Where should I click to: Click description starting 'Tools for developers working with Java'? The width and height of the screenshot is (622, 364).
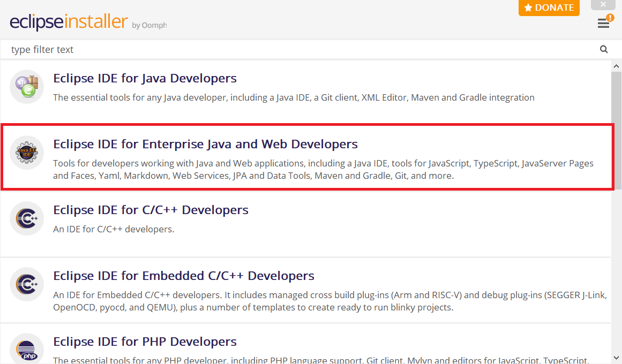323,169
